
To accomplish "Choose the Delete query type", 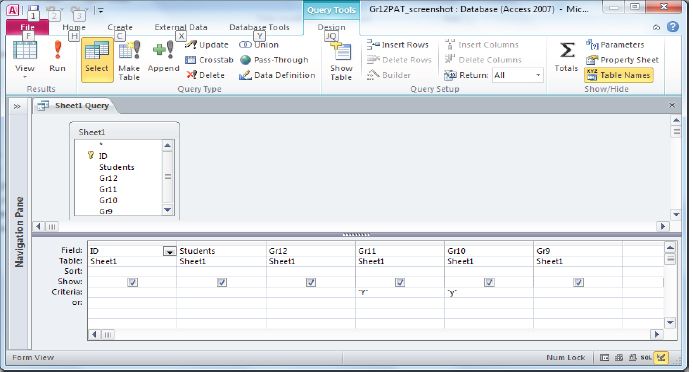I will [x=206, y=75].
